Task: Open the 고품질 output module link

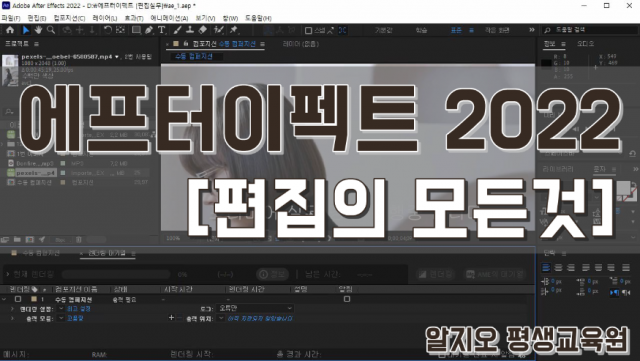Action: 75,318
